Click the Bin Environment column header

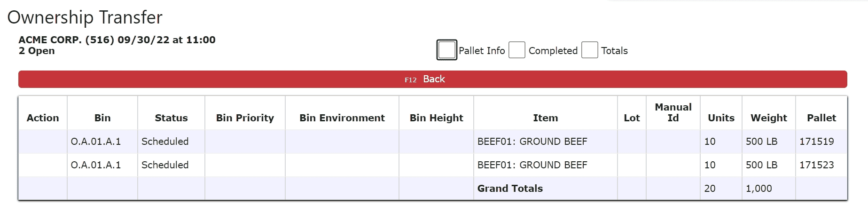coord(342,118)
